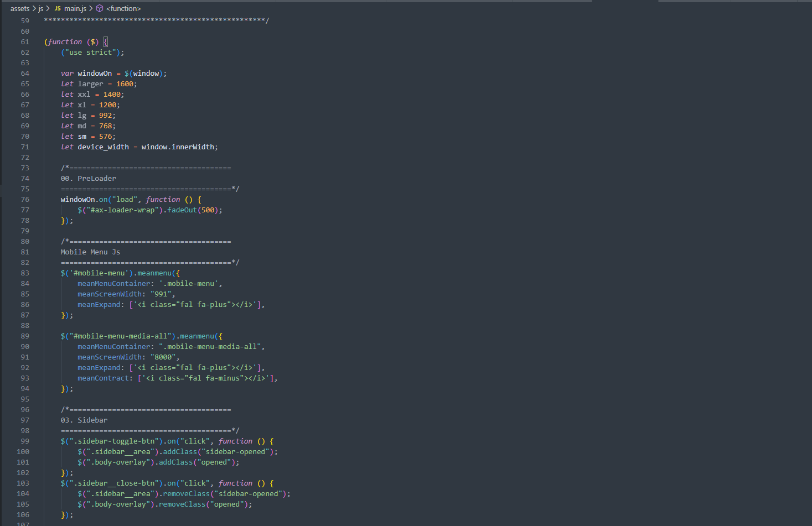Image resolution: width=812 pixels, height=526 pixels.
Task: Click '.mobile-menu' container value
Action: [x=188, y=284]
